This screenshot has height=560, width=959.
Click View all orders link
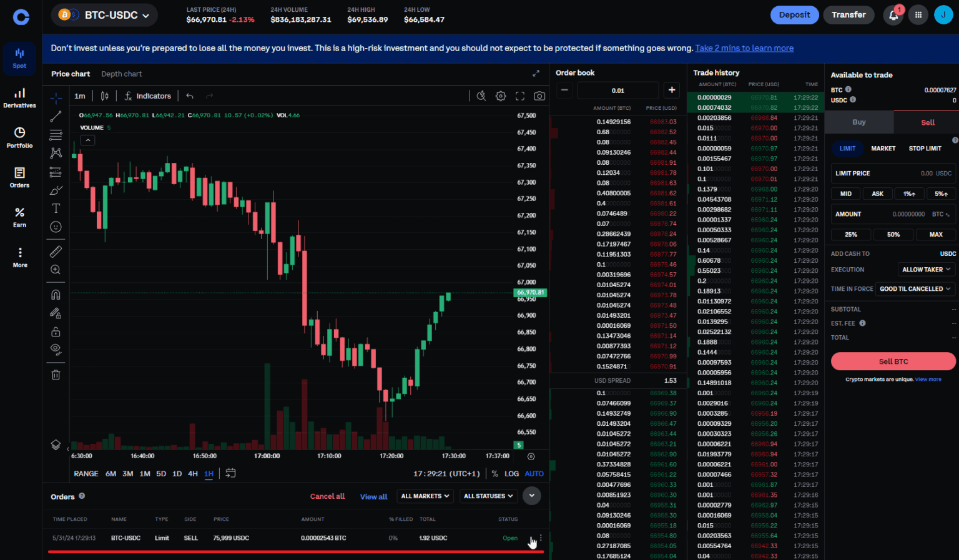(x=373, y=497)
